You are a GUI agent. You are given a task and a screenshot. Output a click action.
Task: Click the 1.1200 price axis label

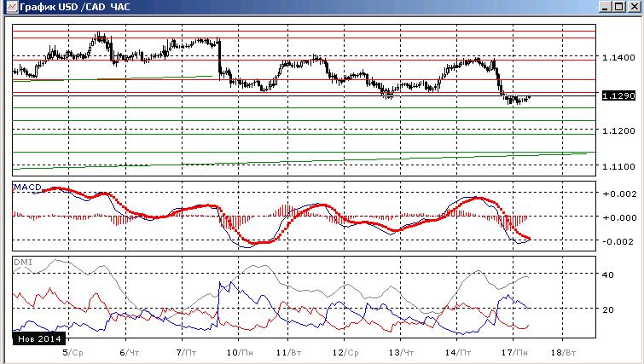(618, 131)
